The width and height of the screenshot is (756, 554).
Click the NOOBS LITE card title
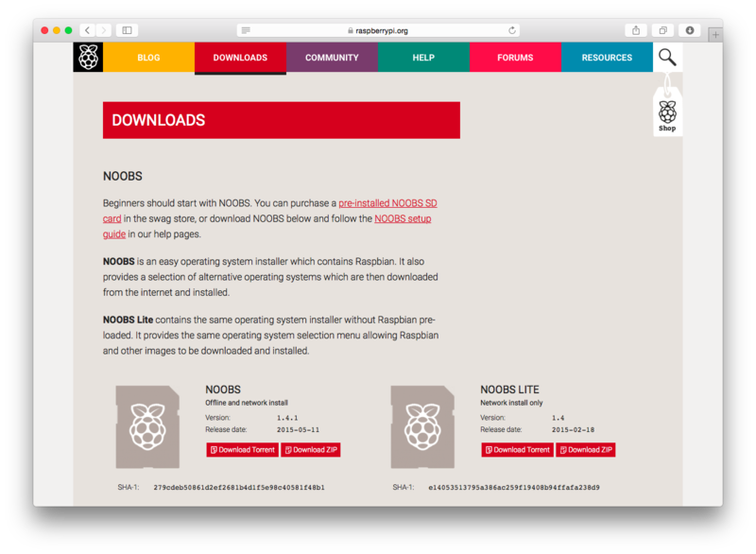point(509,390)
